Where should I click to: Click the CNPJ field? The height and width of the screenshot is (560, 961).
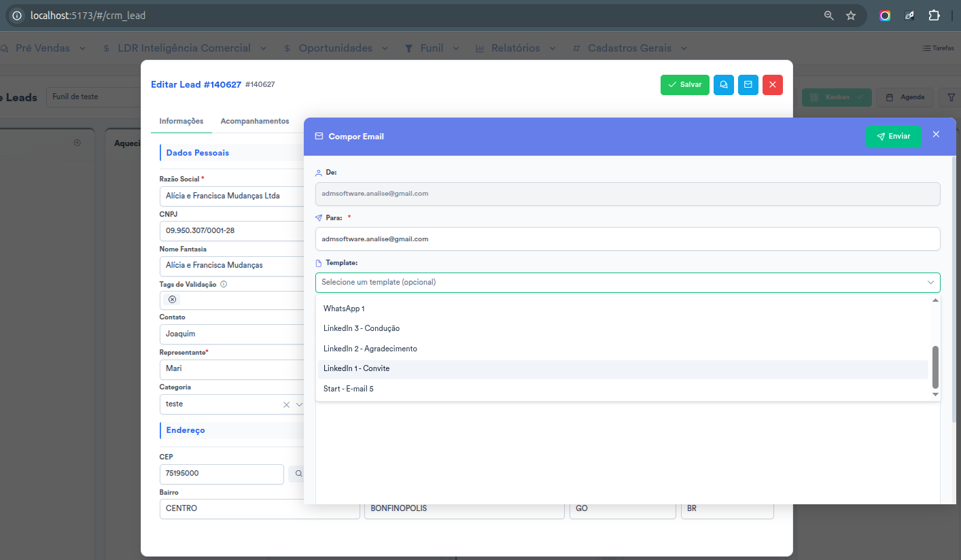(x=231, y=230)
